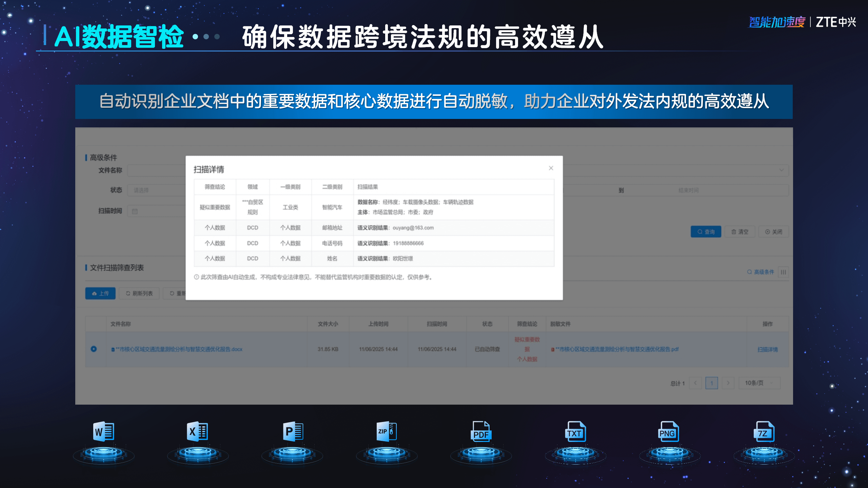Open the 状态 请选择 dropdown
Viewport: 868px width, 488px height.
point(156,190)
